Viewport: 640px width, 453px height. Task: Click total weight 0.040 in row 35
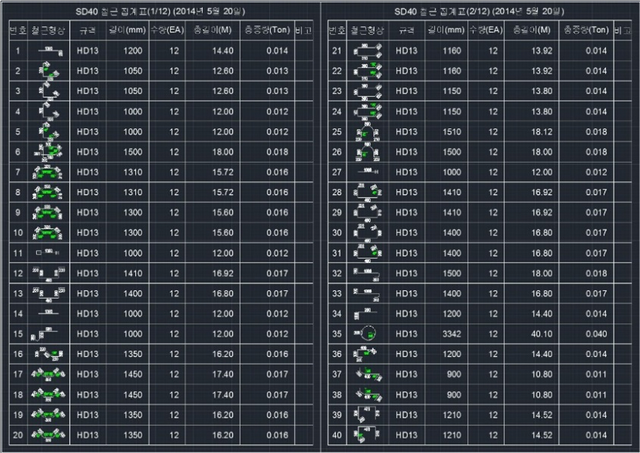coord(596,334)
